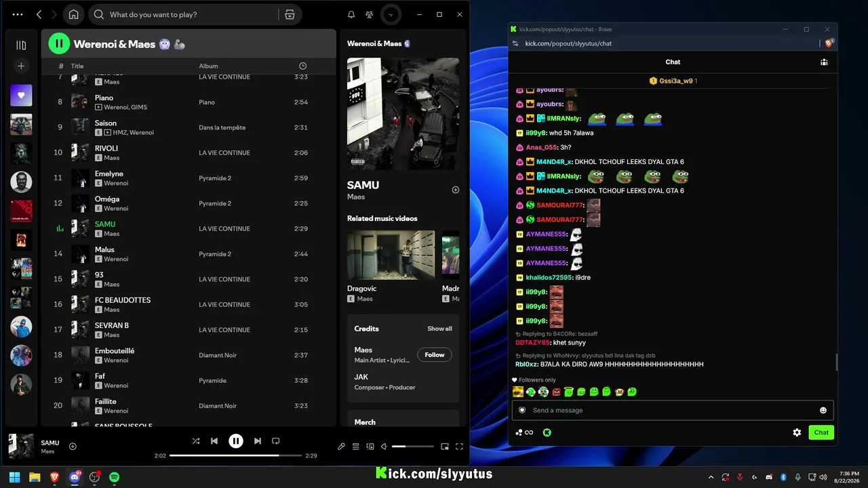Go forward in Spotify navigation
The width and height of the screenshot is (868, 488).
54,14
